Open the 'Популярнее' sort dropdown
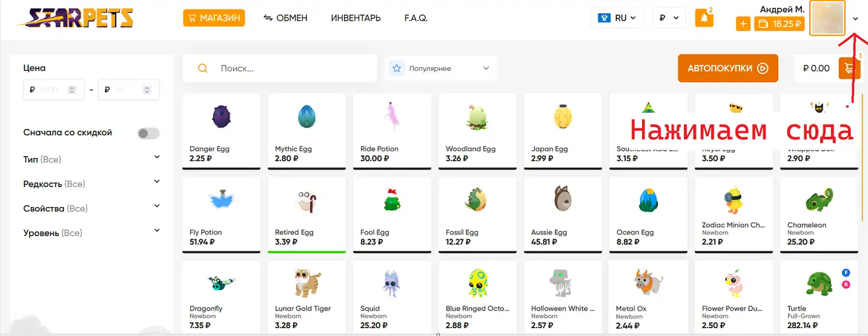Viewport: 868px width, 336px height. (441, 68)
